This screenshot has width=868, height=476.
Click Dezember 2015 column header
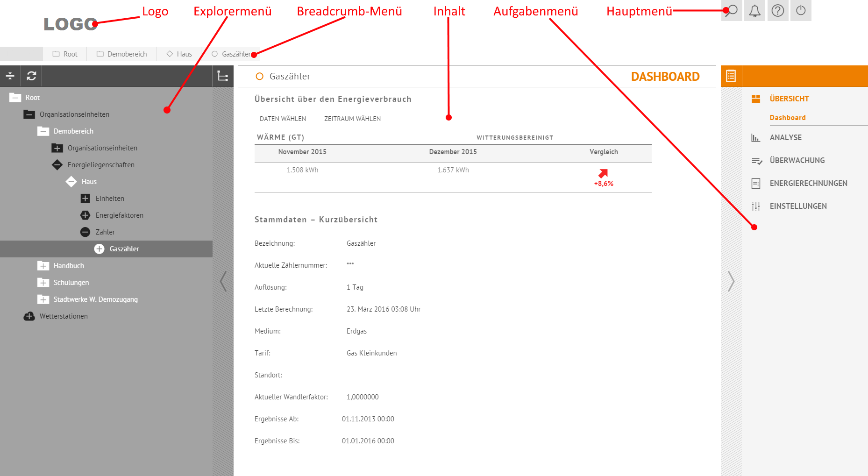[x=453, y=152]
